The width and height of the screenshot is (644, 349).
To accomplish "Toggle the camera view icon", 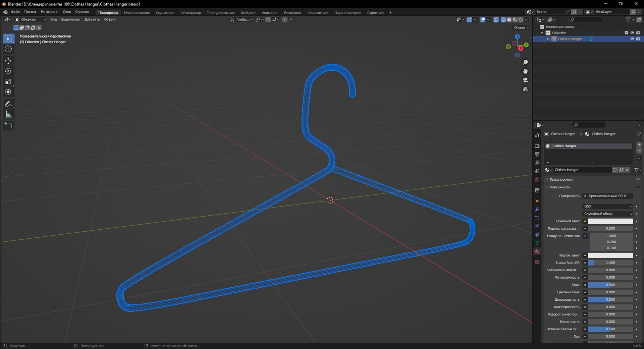I will click(525, 80).
